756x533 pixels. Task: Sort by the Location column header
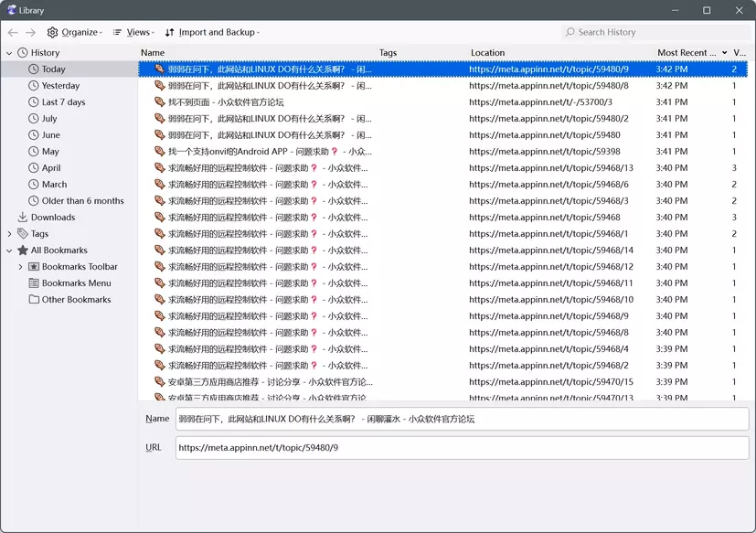click(x=487, y=53)
